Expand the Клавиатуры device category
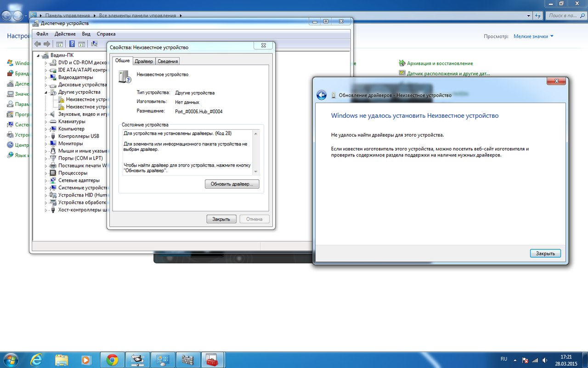 tap(46, 121)
